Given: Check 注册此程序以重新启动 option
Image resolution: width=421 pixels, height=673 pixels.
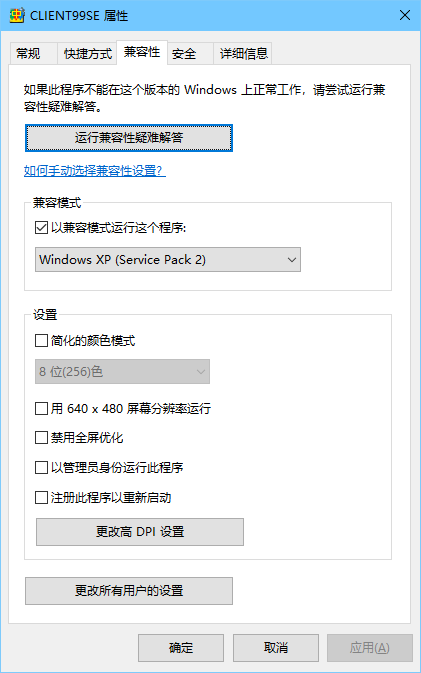Looking at the screenshot, I should [41, 497].
